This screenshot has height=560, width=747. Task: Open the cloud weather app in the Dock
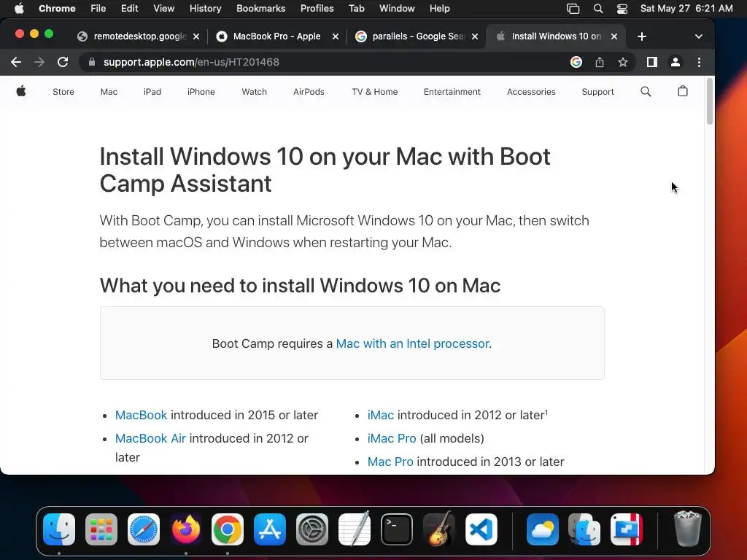[543, 529]
